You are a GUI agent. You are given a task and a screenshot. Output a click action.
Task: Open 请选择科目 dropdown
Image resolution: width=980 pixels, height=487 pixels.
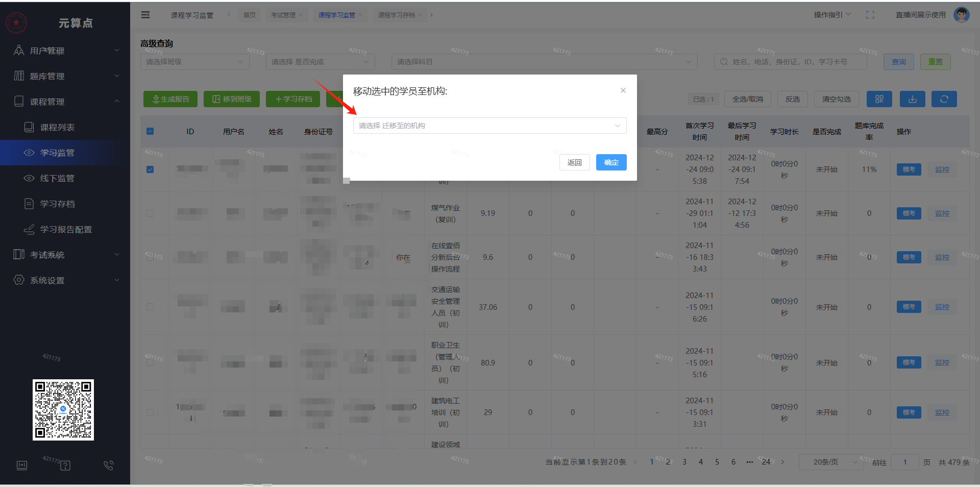pos(545,62)
